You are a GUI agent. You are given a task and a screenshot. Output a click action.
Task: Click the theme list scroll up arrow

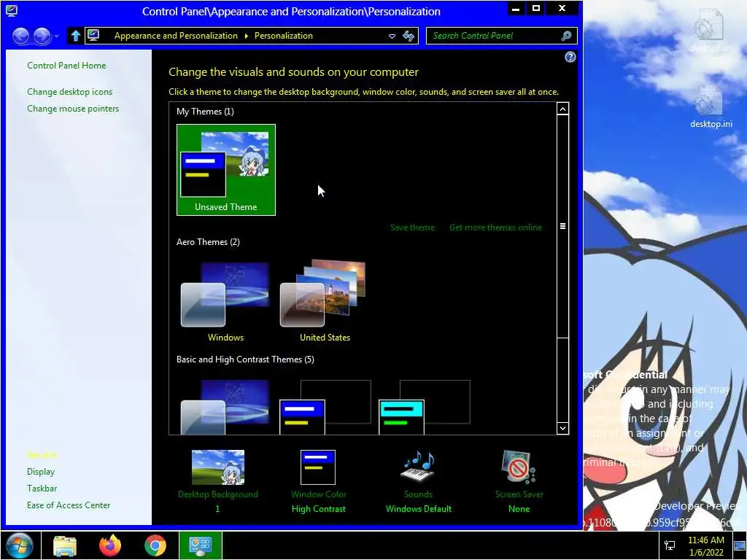[562, 109]
